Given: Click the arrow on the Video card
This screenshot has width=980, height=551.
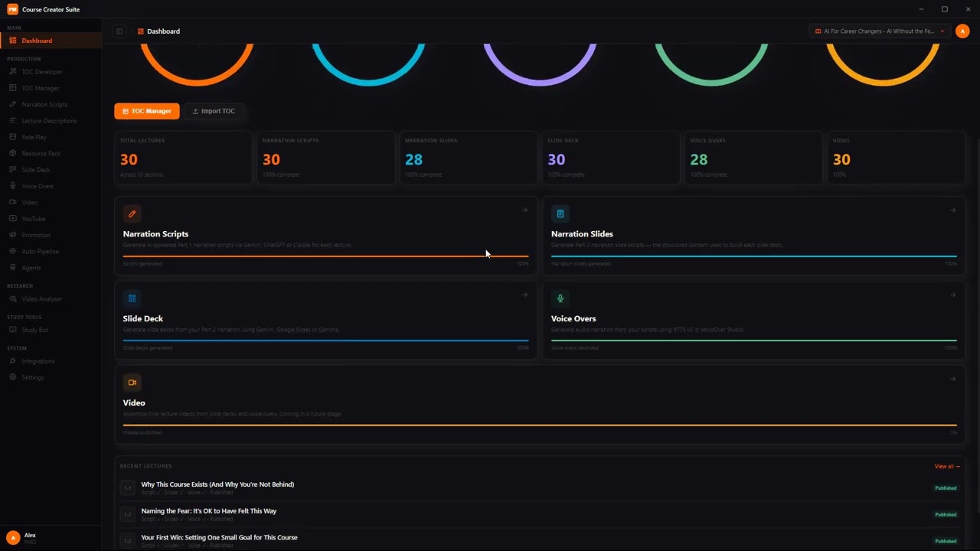Looking at the screenshot, I should [x=952, y=379].
